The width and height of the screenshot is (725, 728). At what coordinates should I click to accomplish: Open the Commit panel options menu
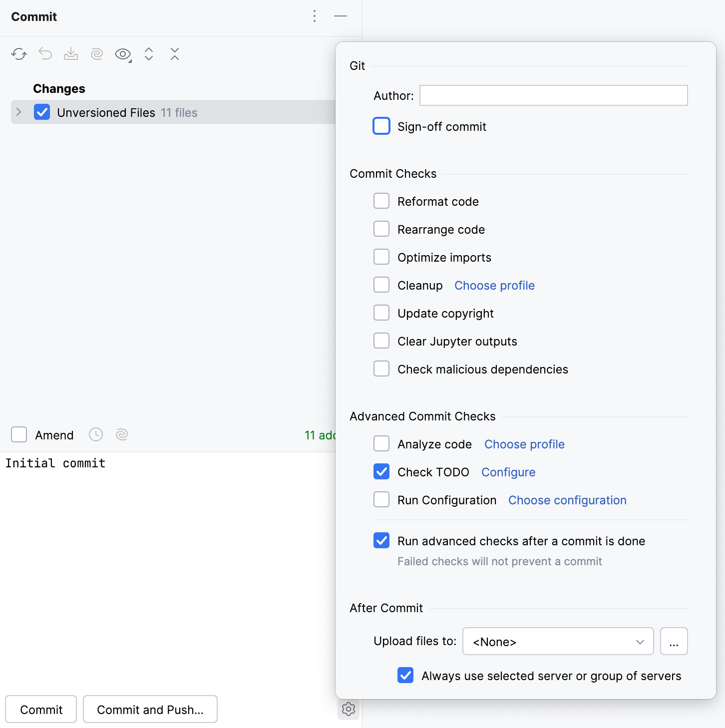(314, 16)
